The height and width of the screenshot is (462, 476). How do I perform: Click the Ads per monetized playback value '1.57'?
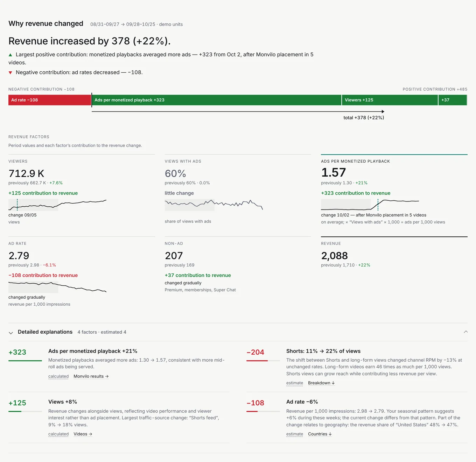click(x=334, y=172)
